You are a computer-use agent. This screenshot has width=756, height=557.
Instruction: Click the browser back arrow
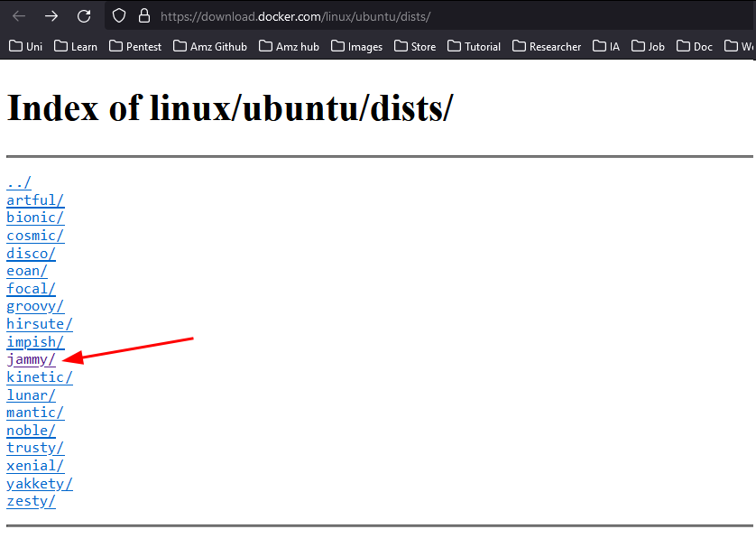[x=19, y=16]
